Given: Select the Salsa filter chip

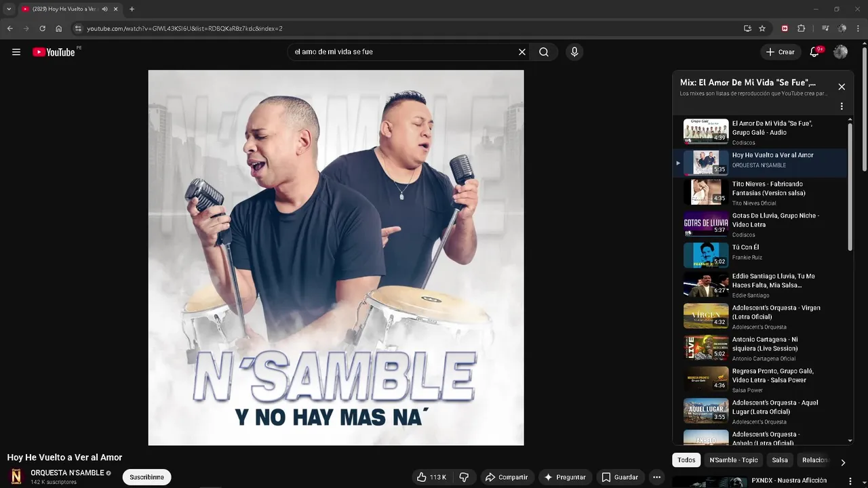Looking at the screenshot, I should coord(780,460).
